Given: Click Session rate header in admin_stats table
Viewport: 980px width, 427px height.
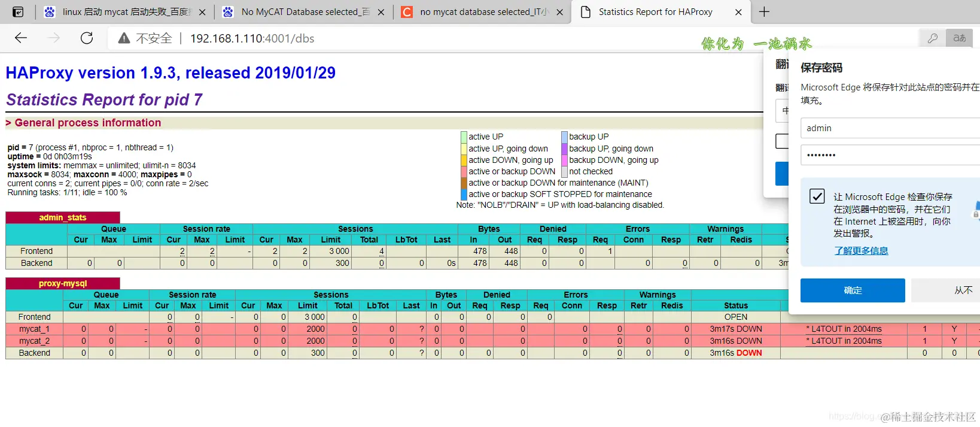Looking at the screenshot, I should point(206,229).
